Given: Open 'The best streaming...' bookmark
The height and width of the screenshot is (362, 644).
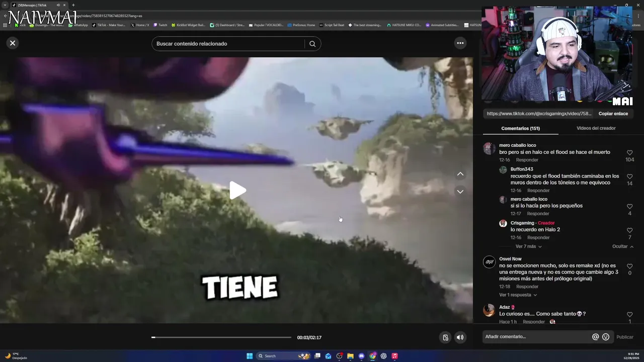Looking at the screenshot, I should [365, 25].
